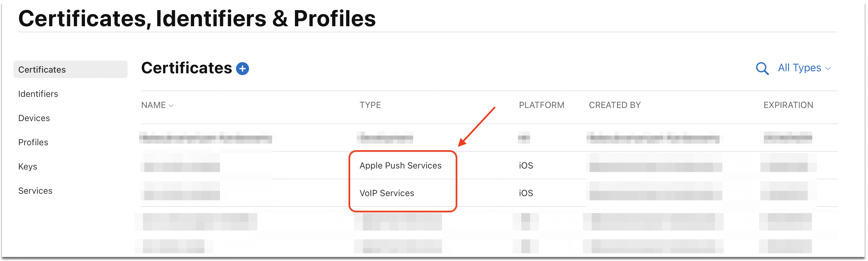Open the Identifiers section
This screenshot has height=261, width=868.
[x=38, y=94]
